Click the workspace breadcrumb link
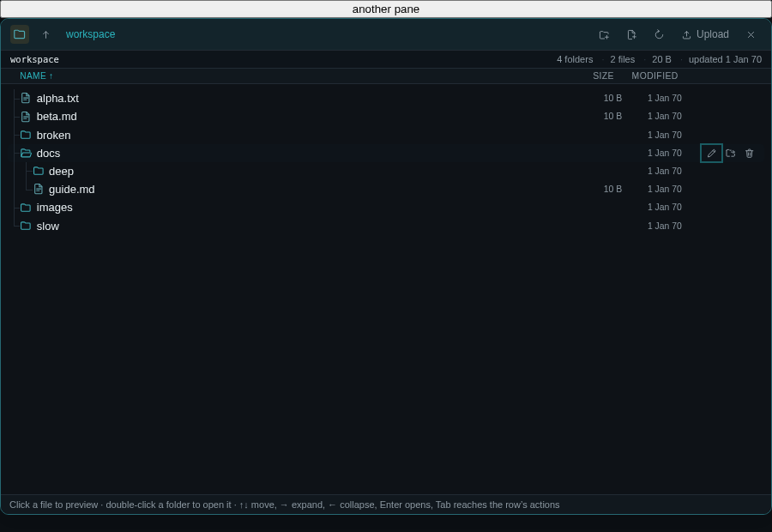 pos(91,34)
